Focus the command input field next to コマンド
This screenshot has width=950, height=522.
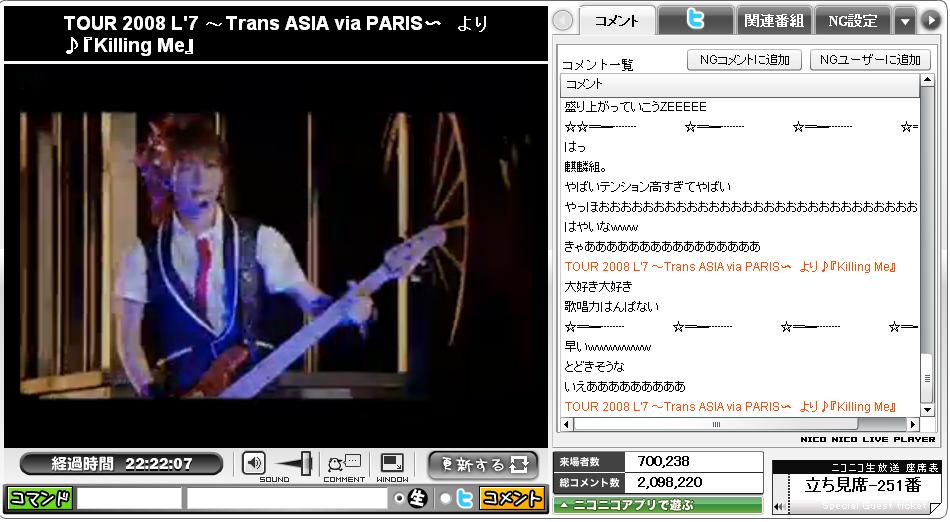click(129, 498)
